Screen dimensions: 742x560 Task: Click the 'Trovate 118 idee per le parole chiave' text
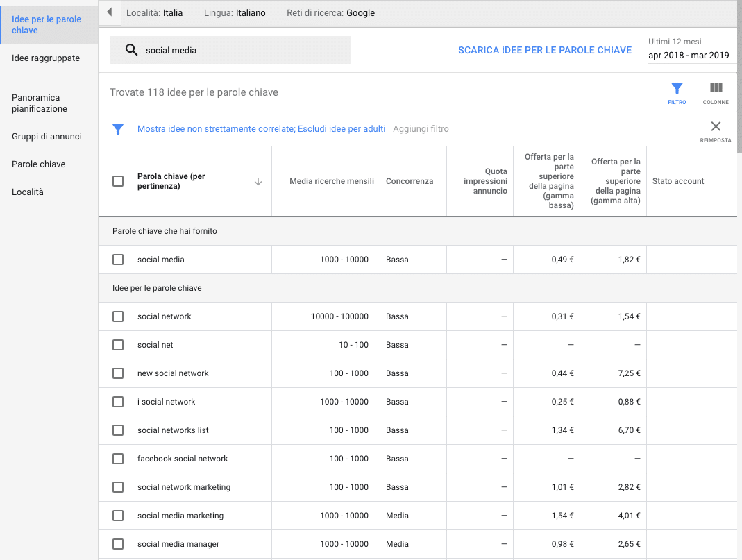click(x=194, y=92)
